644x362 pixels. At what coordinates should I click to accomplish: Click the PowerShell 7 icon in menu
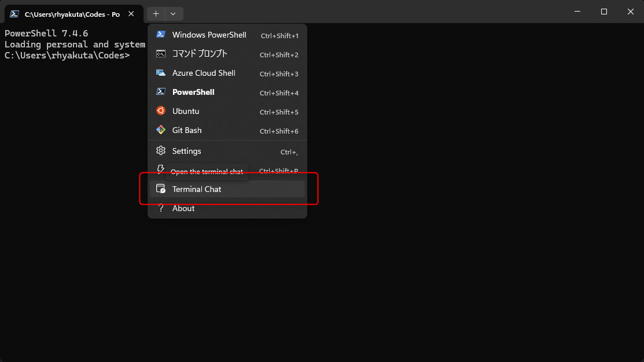pyautogui.click(x=161, y=91)
